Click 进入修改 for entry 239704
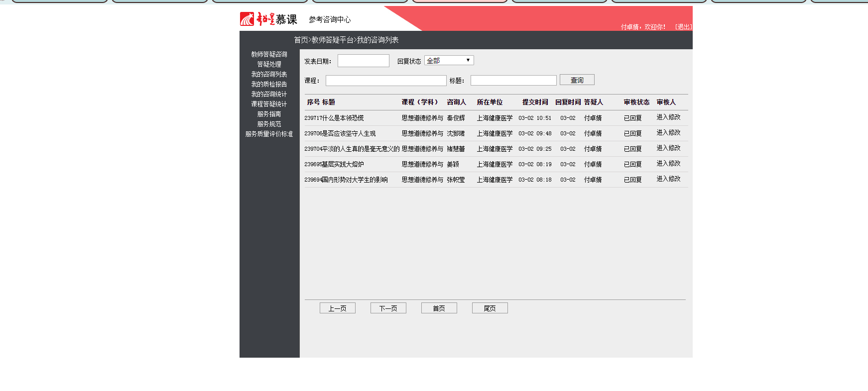Image resolution: width=868 pixels, height=391 pixels. (668, 148)
